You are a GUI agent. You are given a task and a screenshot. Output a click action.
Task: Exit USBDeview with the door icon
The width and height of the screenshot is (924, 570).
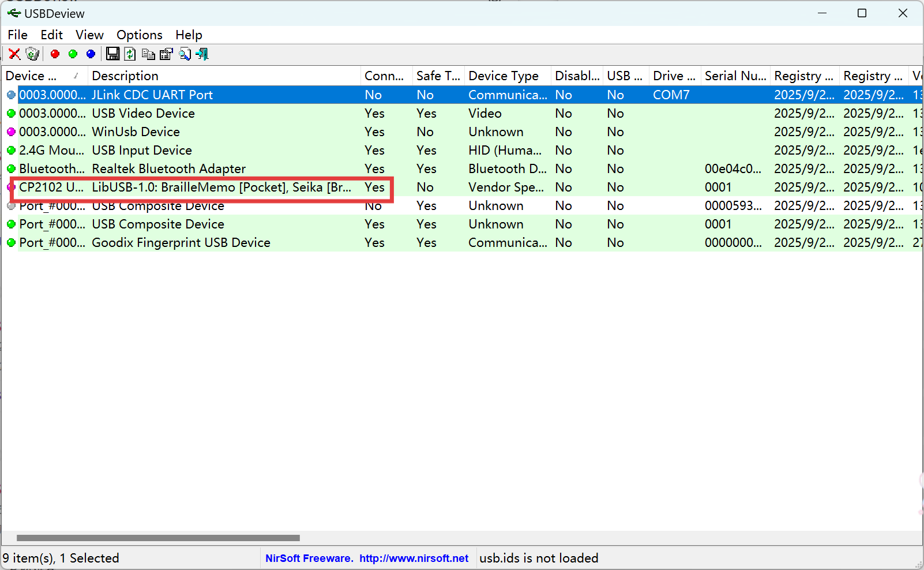coord(202,54)
